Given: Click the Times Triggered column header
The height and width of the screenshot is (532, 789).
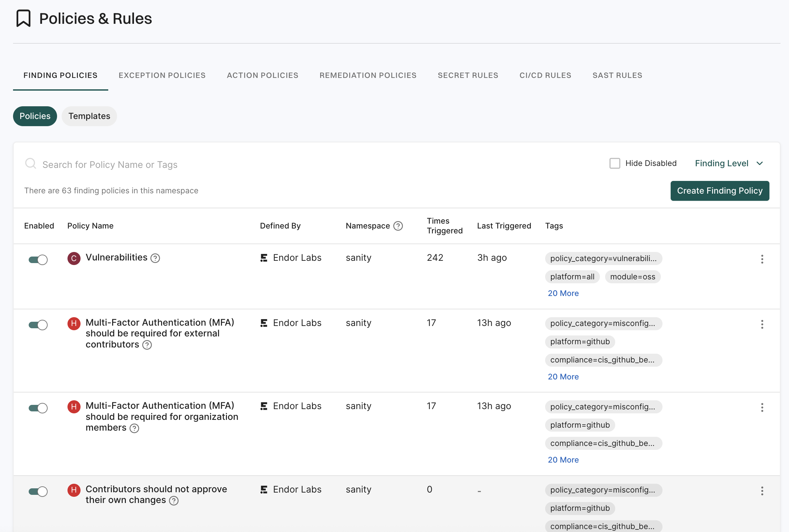Looking at the screenshot, I should tap(445, 226).
